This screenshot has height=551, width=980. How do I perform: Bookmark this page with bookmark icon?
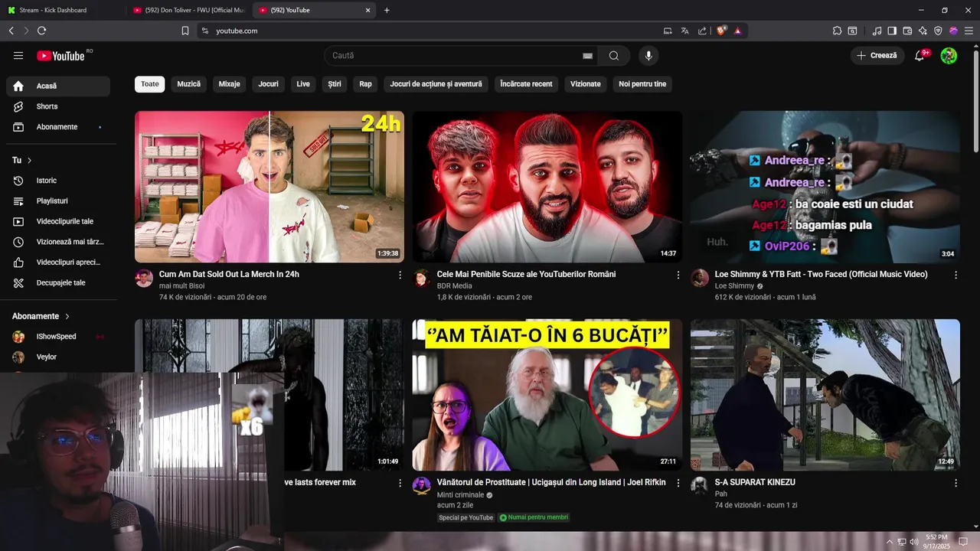(x=185, y=31)
